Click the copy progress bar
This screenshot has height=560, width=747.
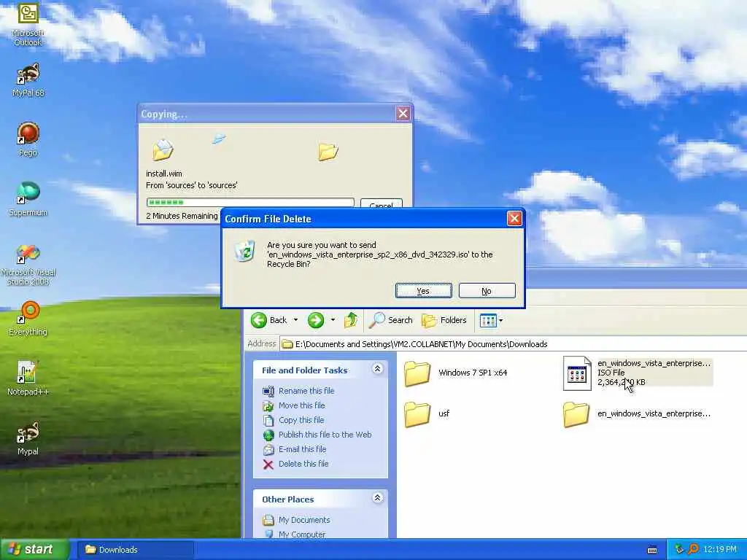coord(250,203)
